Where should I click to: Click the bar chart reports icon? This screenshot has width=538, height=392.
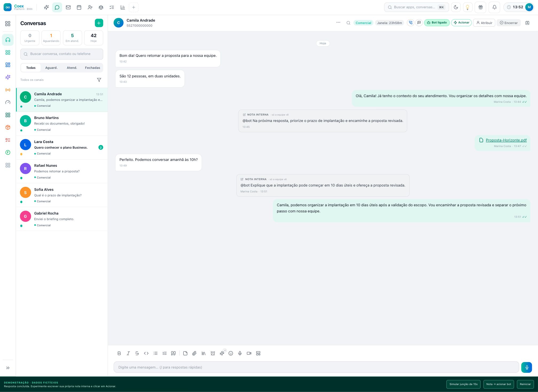[123, 7]
